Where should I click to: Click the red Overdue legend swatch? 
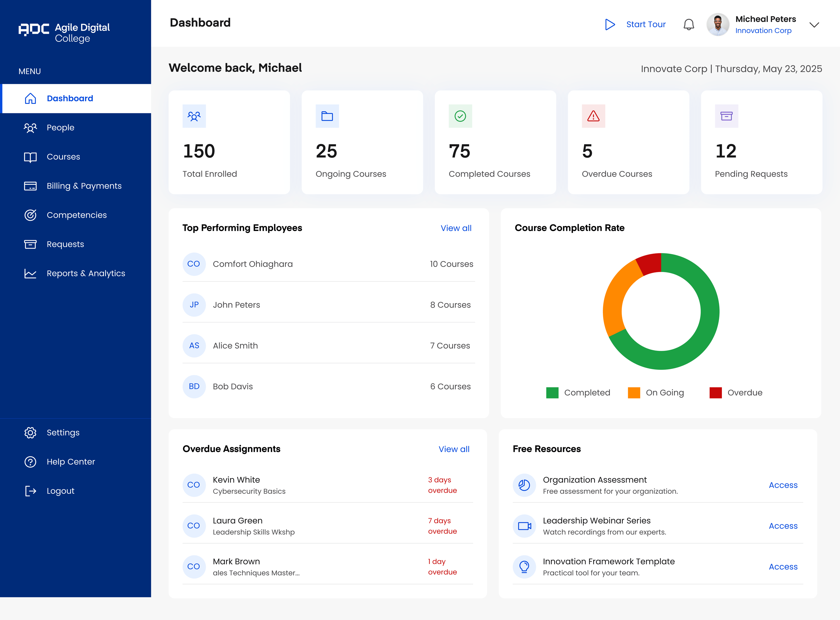tap(716, 393)
